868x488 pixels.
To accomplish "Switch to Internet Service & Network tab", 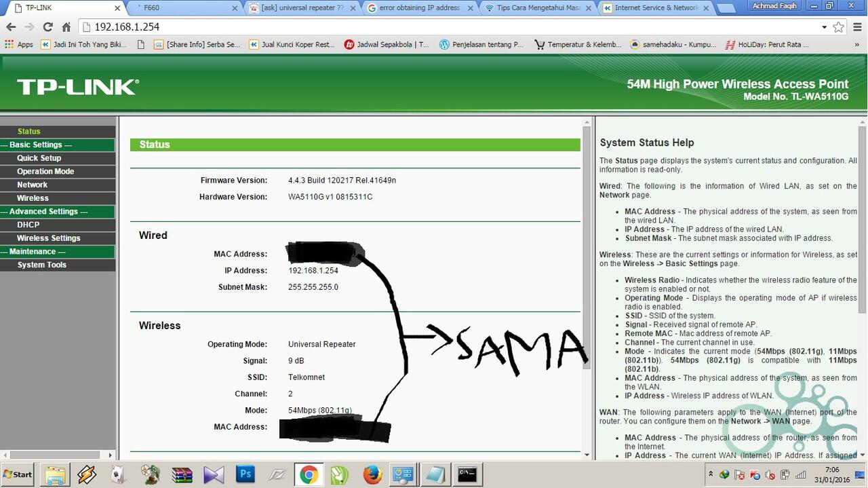I will [x=654, y=7].
